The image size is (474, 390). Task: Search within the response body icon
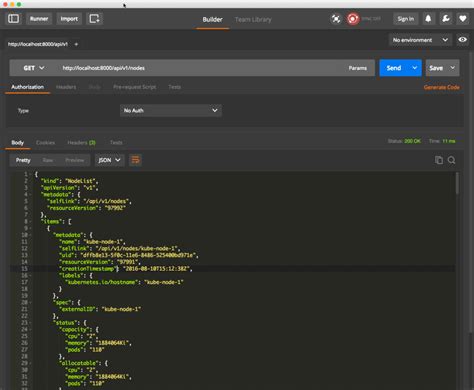(x=452, y=160)
